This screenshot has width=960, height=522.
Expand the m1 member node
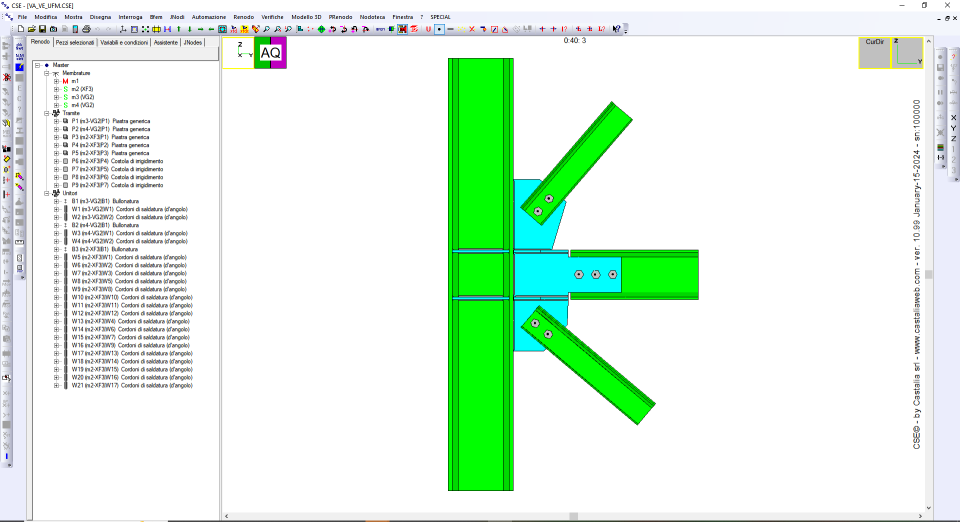point(56,81)
